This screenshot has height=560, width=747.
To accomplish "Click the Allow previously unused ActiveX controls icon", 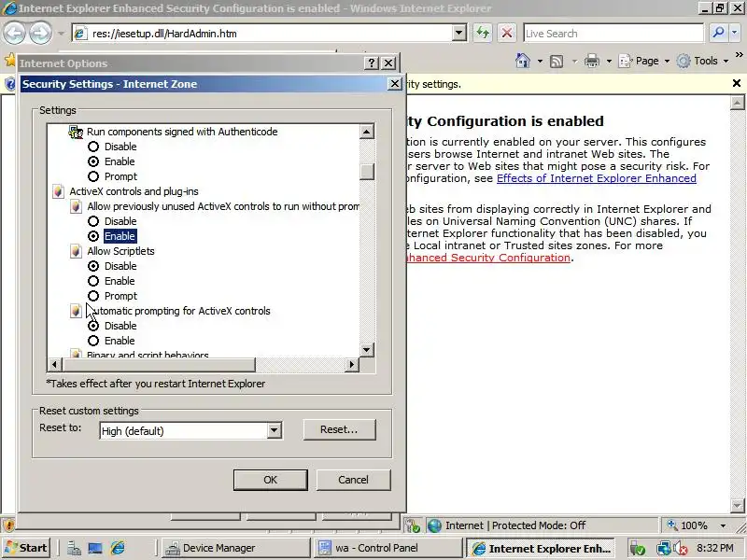I will (76, 206).
